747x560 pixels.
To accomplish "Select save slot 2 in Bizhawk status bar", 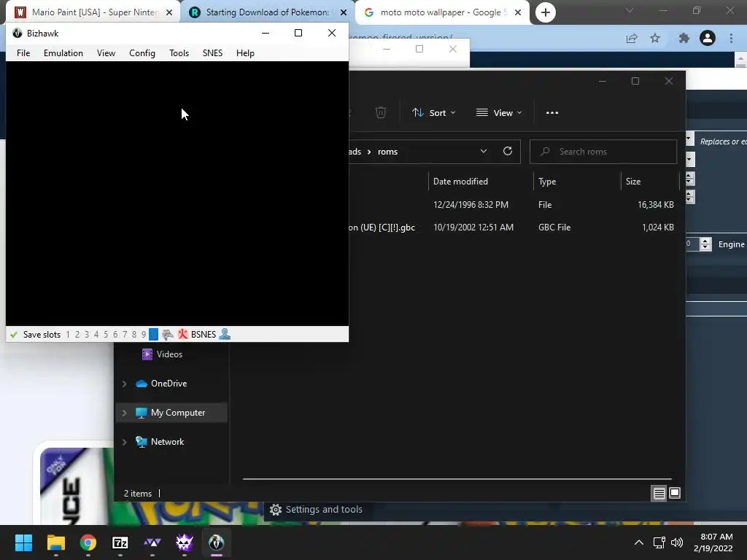I will coord(77,334).
